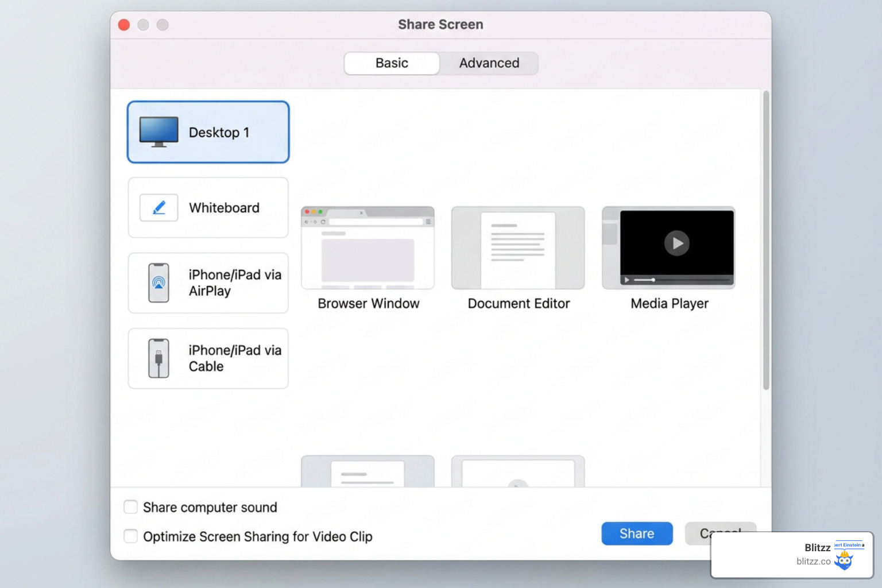
Task: Enable Share computer sound checkbox
Action: 131,506
